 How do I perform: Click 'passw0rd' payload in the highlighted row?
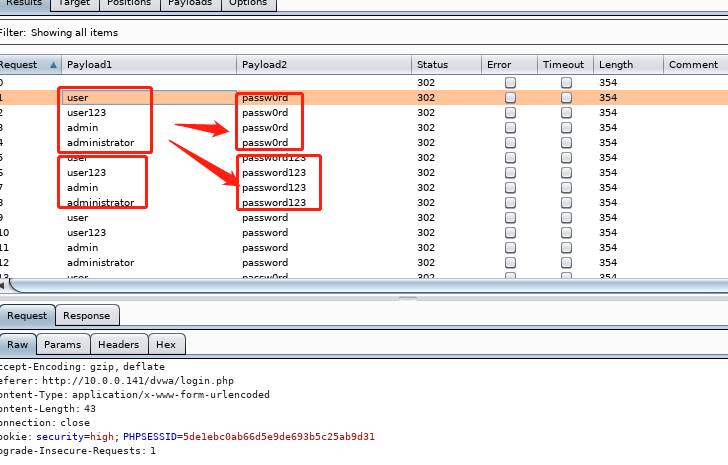pos(265,98)
